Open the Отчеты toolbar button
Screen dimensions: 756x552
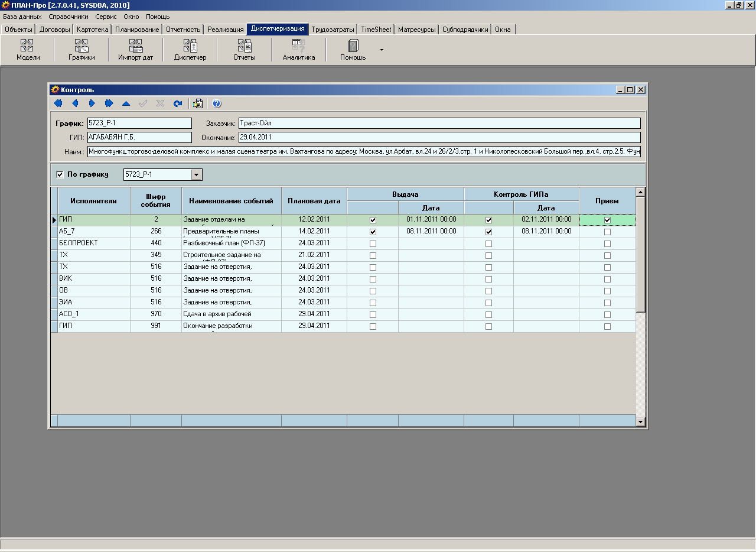coord(245,50)
